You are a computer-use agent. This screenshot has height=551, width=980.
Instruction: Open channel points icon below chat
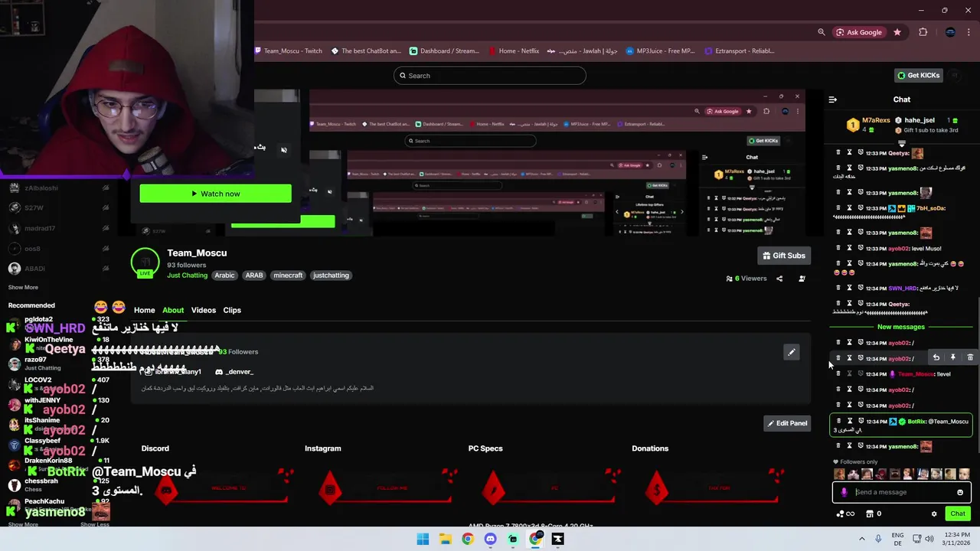pos(846,514)
